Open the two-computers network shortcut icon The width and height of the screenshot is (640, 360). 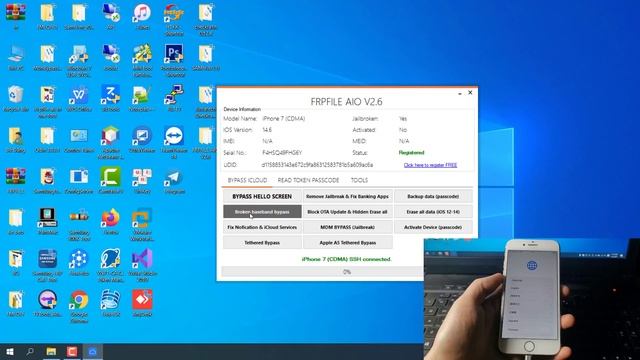(x=174, y=99)
